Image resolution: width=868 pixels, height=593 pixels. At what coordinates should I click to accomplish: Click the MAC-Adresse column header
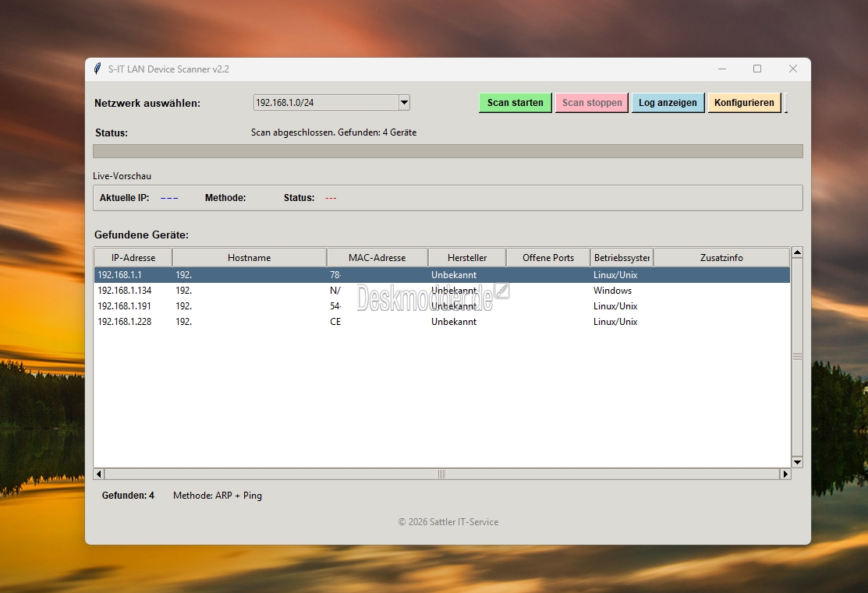coord(377,257)
